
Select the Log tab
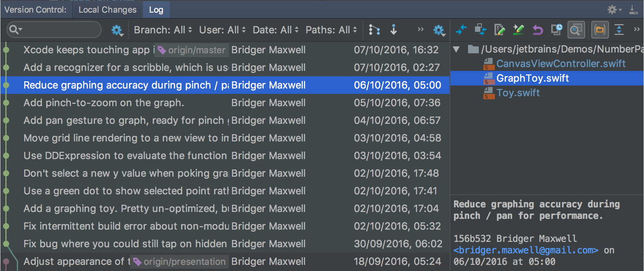coord(156,10)
